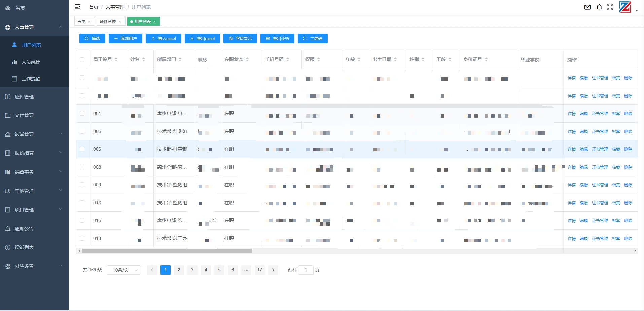This screenshot has height=311, width=644.
Task: Click the 车辆管理 truck icon
Action: 8,191
